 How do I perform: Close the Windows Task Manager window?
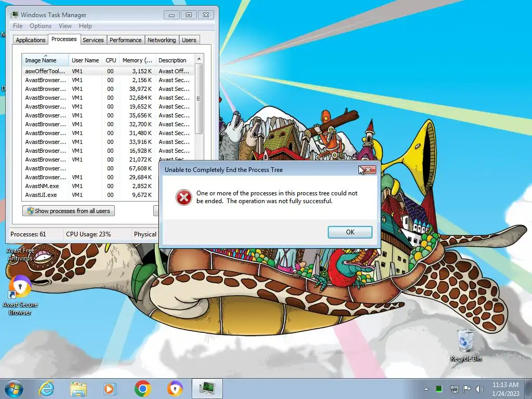tap(206, 15)
